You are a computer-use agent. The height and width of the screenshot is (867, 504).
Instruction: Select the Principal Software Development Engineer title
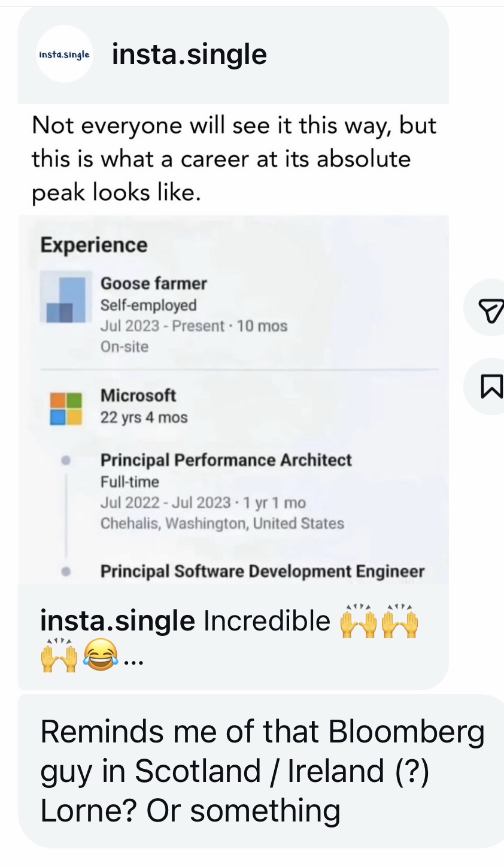pos(262,571)
